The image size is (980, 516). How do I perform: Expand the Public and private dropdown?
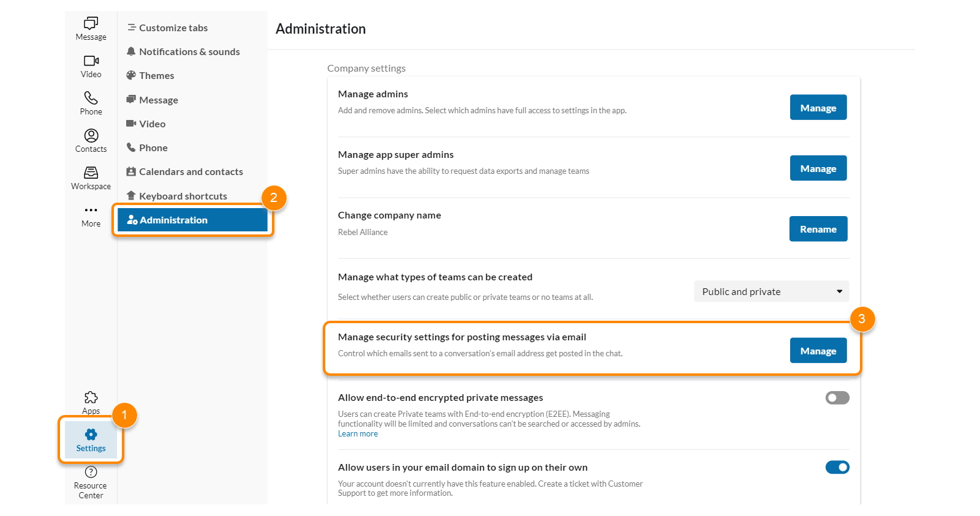(771, 291)
